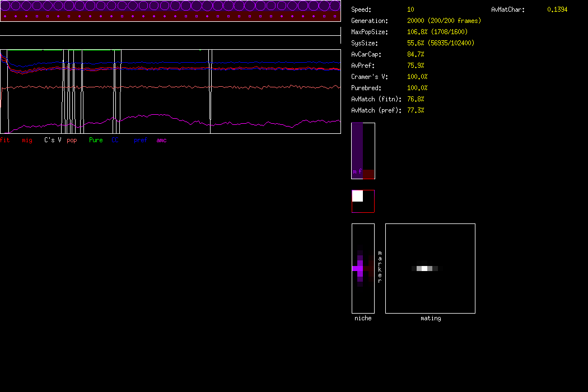
Task: Click the AvMatChar value 0.1394
Action: [557, 10]
